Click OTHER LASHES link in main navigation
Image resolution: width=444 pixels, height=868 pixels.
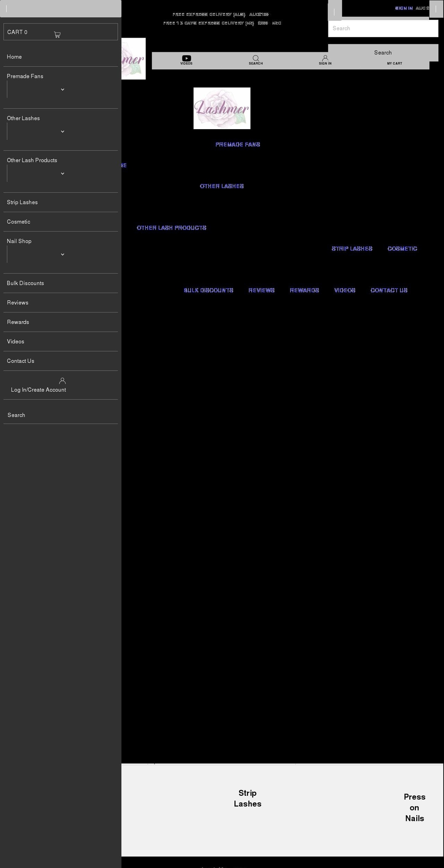tap(222, 186)
